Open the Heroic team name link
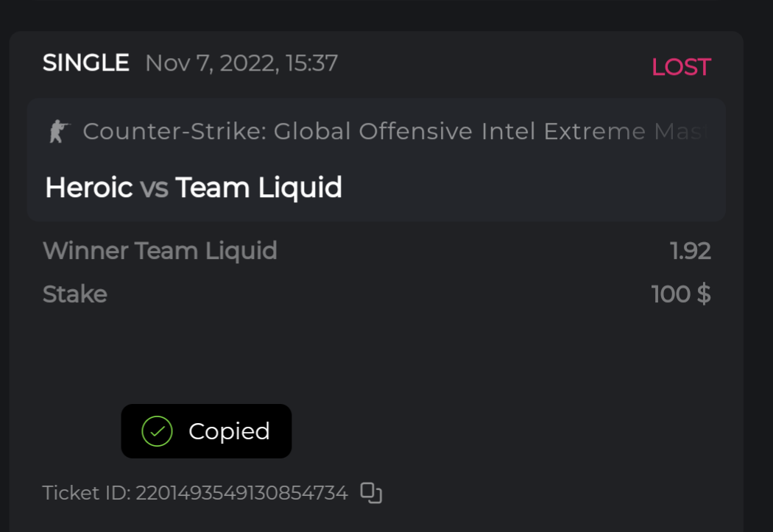The image size is (773, 532). (88, 188)
